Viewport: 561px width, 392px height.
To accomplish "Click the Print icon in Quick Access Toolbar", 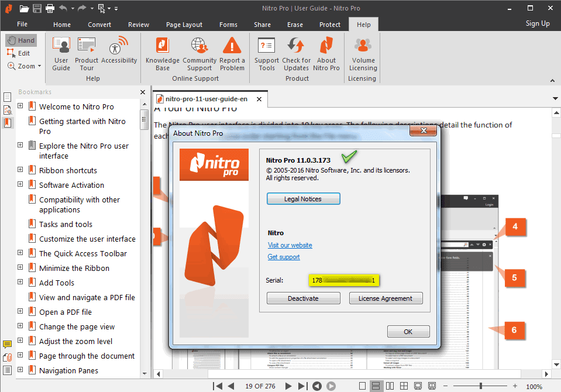I will point(50,8).
